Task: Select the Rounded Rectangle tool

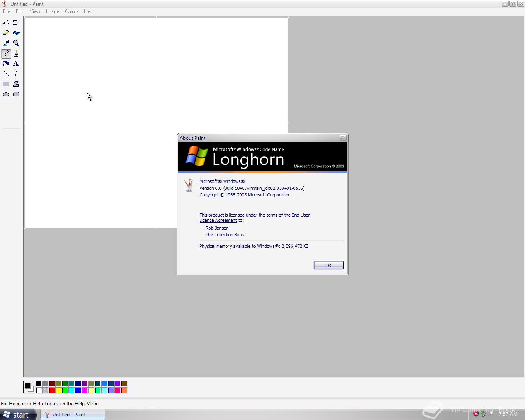Action: point(16,94)
